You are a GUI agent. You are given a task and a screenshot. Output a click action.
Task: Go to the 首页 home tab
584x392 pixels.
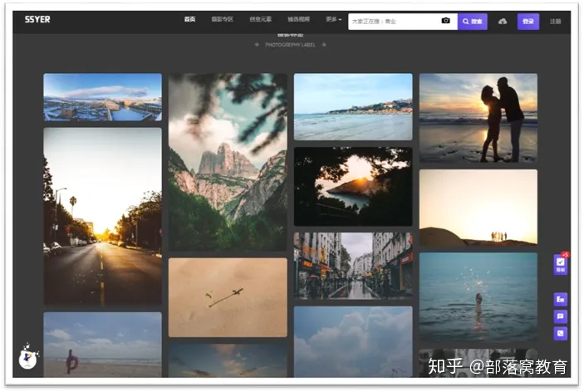point(189,20)
